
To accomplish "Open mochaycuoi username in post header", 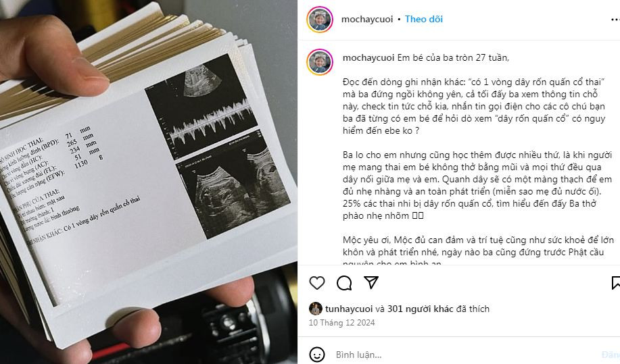I will 367,20.
